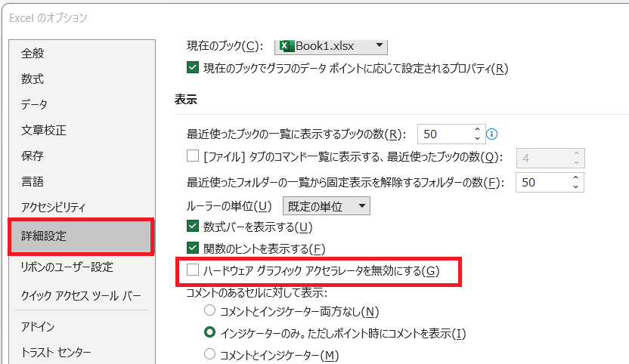Click the 表示 section heading
Image resolution: width=629 pixels, height=364 pixels.
coord(186,100)
